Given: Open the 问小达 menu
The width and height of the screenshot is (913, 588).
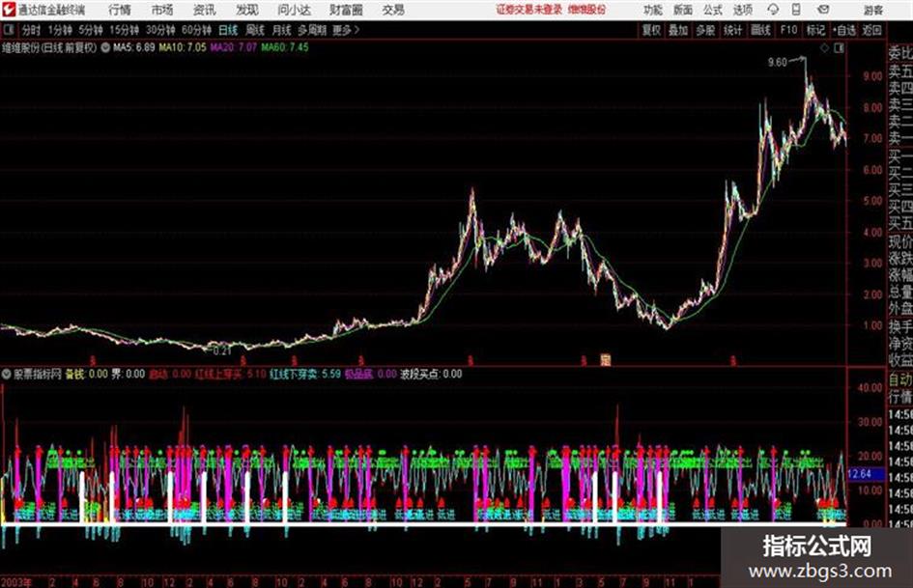Looking at the screenshot, I should [294, 10].
